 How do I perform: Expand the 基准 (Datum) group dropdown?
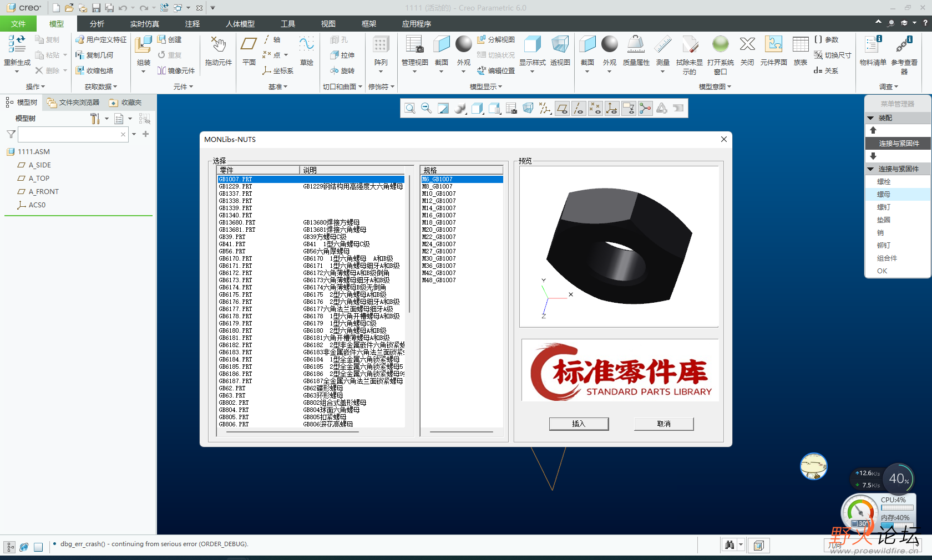(278, 86)
